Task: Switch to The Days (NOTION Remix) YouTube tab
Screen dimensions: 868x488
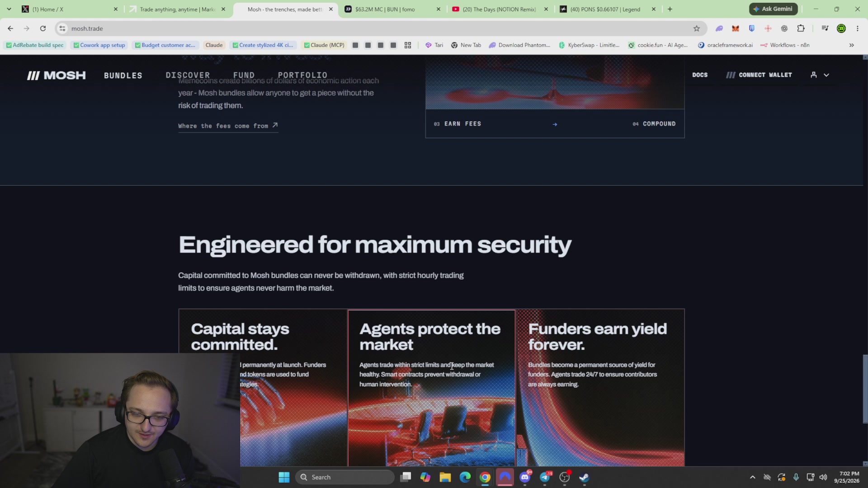Action: [499, 9]
